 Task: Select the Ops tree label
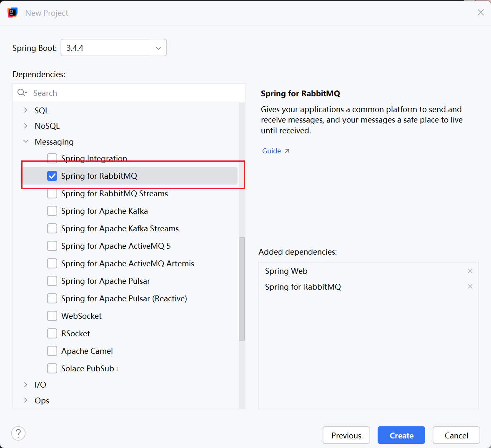pos(42,401)
